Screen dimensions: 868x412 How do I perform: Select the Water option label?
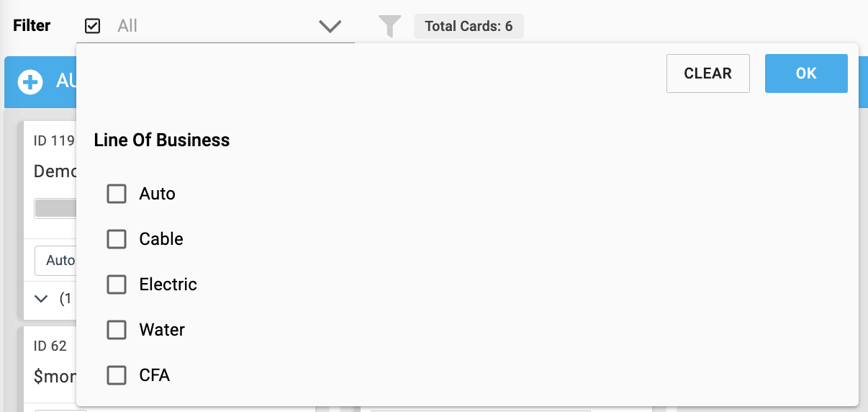(x=162, y=330)
